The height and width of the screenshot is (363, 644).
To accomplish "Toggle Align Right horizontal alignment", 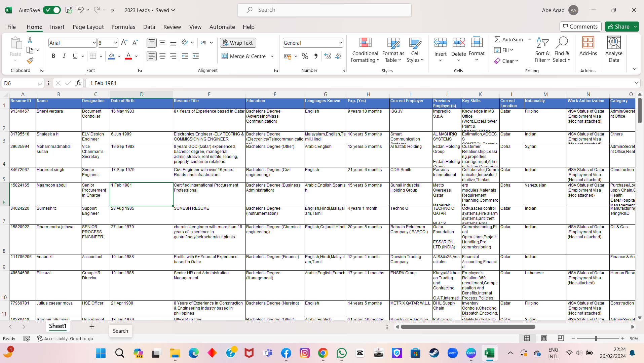I will (x=173, y=56).
